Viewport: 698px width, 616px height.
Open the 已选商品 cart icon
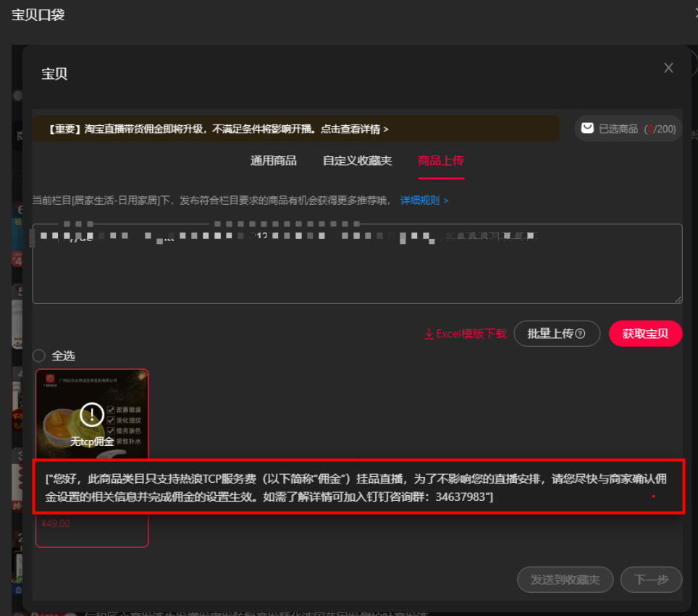[587, 128]
